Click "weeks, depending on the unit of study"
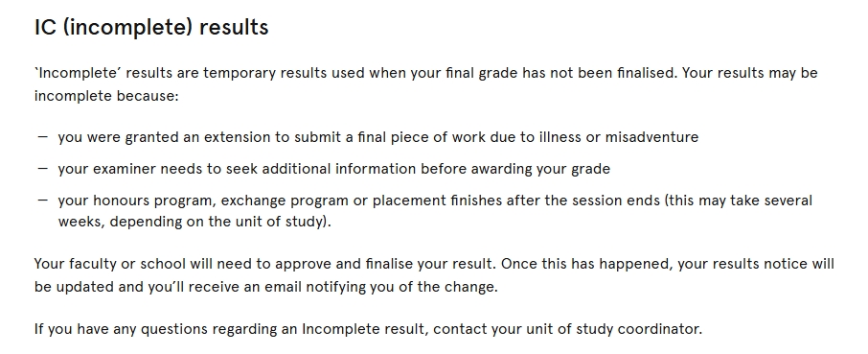 click(x=190, y=222)
